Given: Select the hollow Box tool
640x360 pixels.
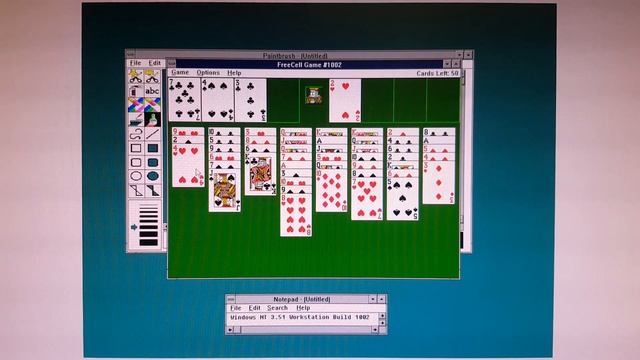Looking at the screenshot, I should coord(136,148).
